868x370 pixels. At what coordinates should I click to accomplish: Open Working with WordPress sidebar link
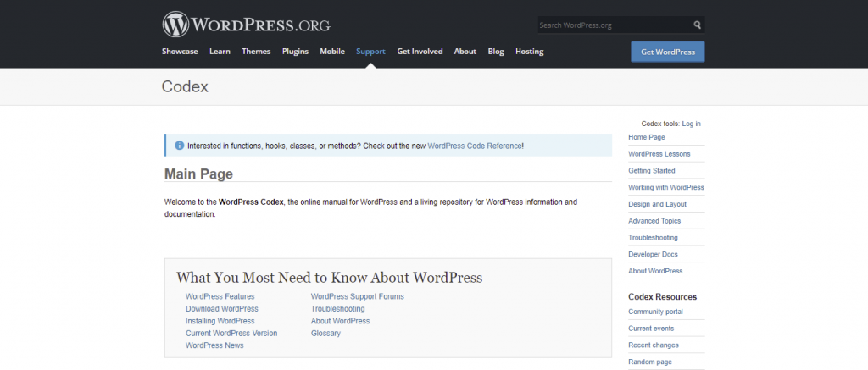click(x=666, y=187)
